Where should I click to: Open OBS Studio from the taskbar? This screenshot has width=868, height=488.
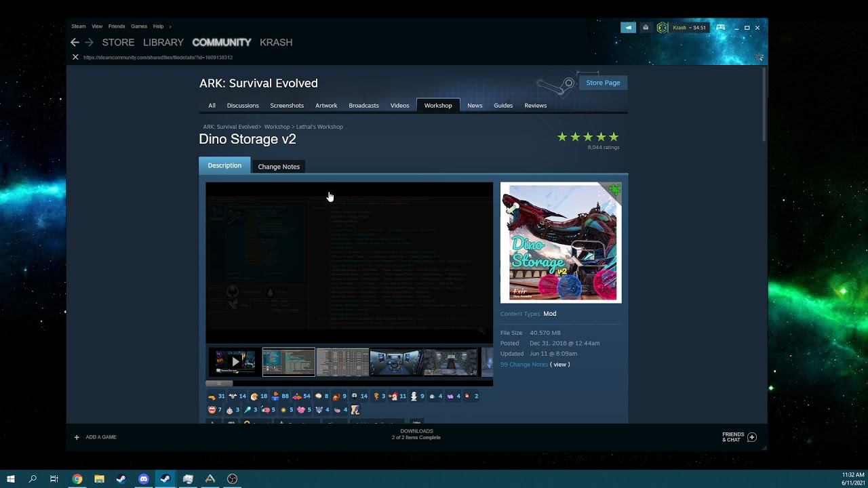click(233, 479)
